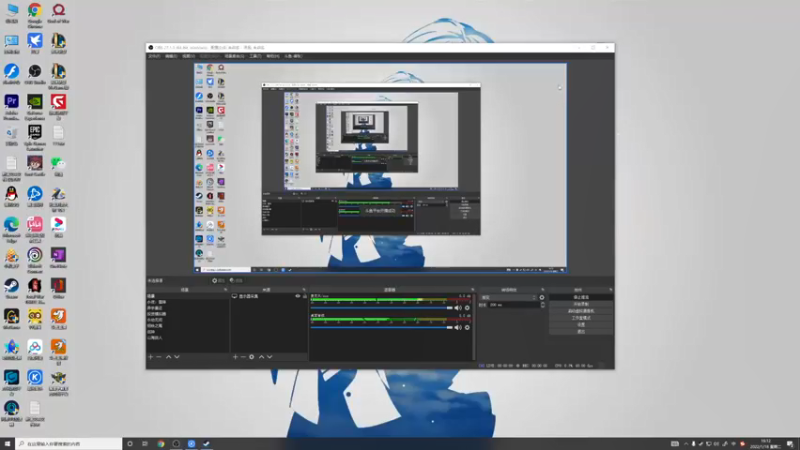This screenshot has width=800, height=450.
Task: Open source filters icon in OBS toolbar
Action: point(236,281)
